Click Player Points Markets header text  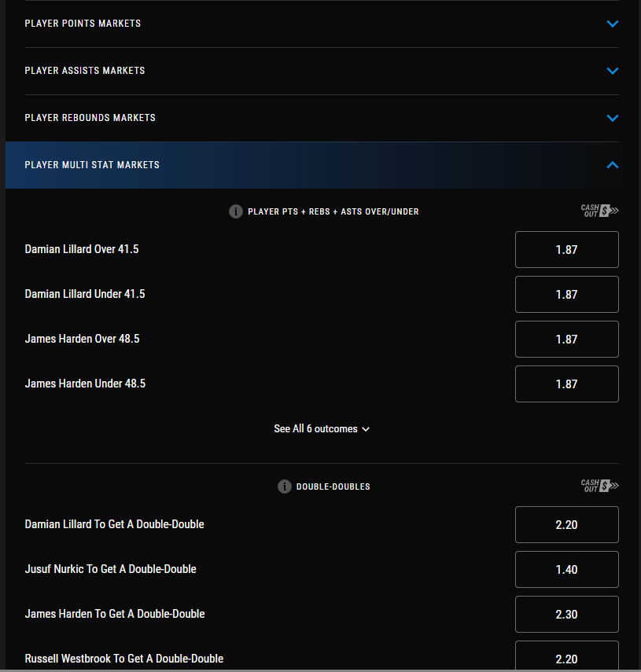(83, 24)
